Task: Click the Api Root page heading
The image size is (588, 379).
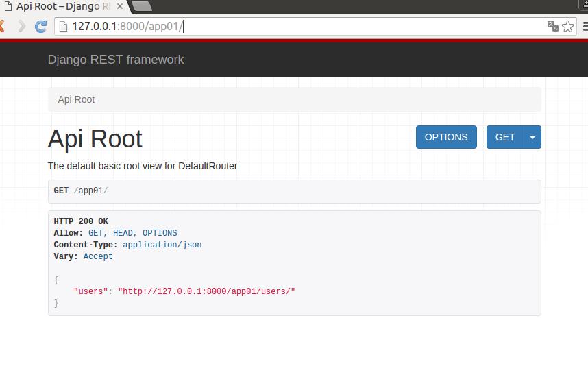Action: click(95, 138)
